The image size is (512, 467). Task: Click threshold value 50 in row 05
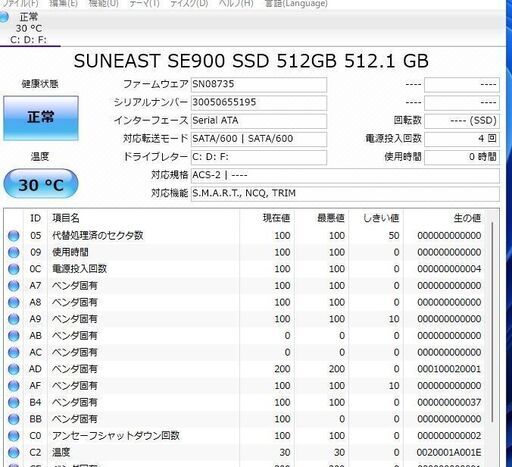tap(394, 236)
